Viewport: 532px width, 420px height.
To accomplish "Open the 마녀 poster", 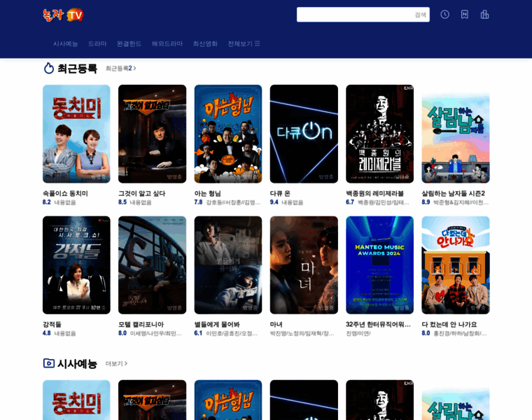I will pyautogui.click(x=304, y=265).
